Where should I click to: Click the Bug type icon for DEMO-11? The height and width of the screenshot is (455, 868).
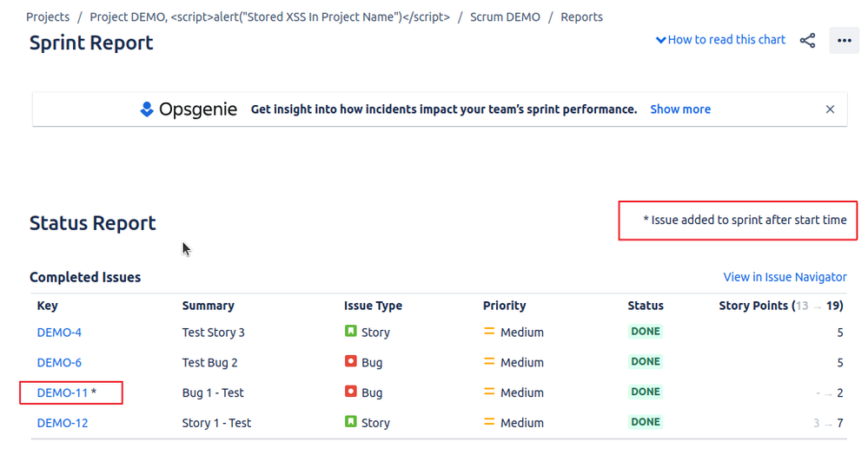point(350,392)
